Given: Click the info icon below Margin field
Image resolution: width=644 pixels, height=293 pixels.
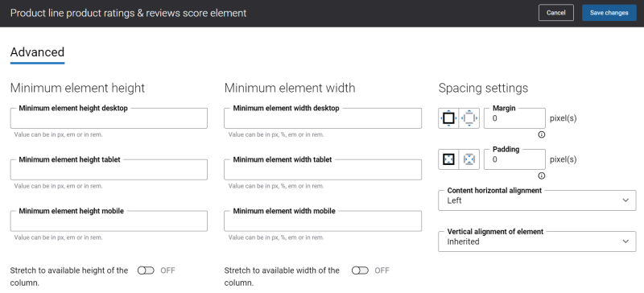Looking at the screenshot, I should (542, 134).
